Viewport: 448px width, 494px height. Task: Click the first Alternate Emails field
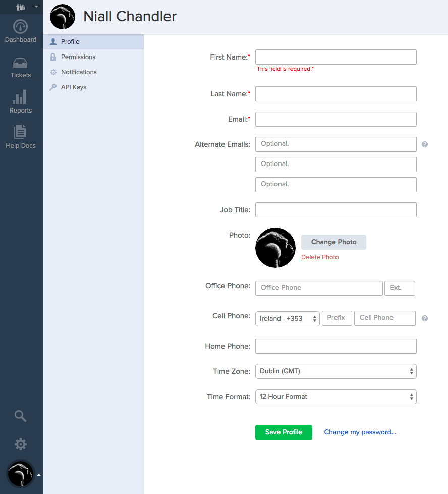[x=336, y=144]
